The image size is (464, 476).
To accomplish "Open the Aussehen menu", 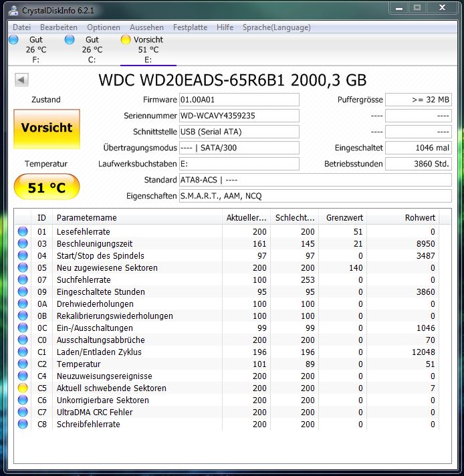I will point(146,27).
